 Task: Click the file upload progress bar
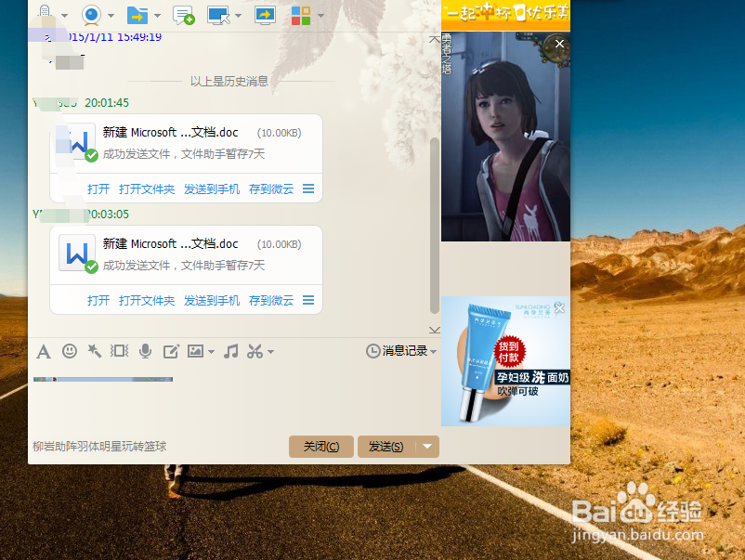102,379
